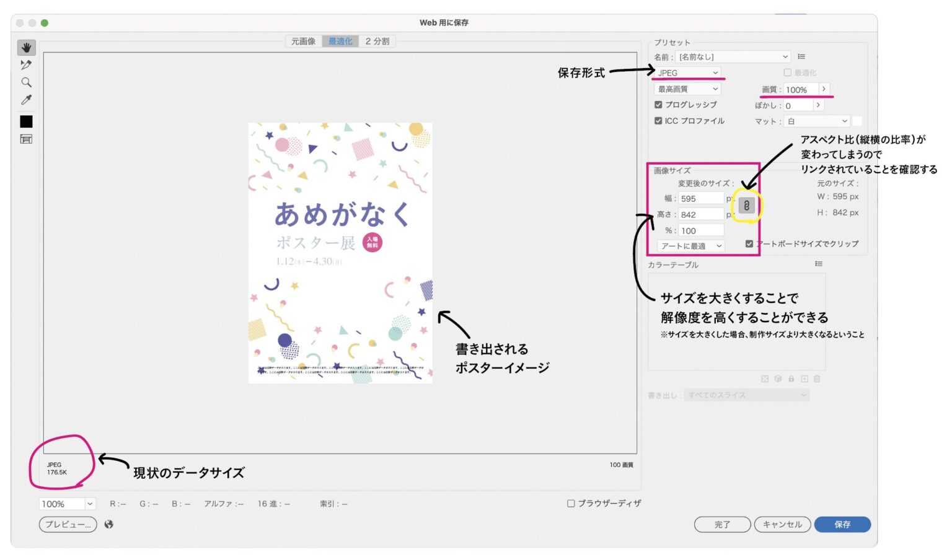
Task: Enable the ブラウザーディザ checkbox
Action: (x=571, y=504)
